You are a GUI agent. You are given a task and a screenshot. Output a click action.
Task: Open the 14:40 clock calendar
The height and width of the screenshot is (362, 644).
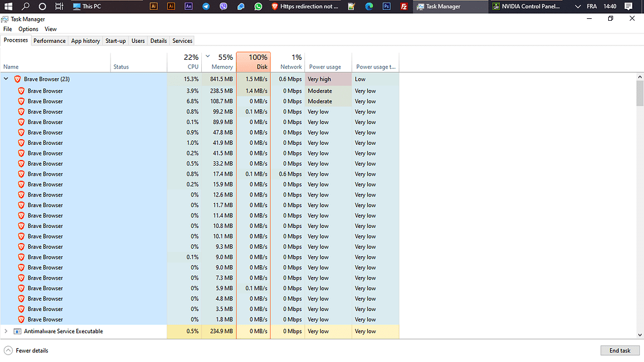(x=610, y=6)
